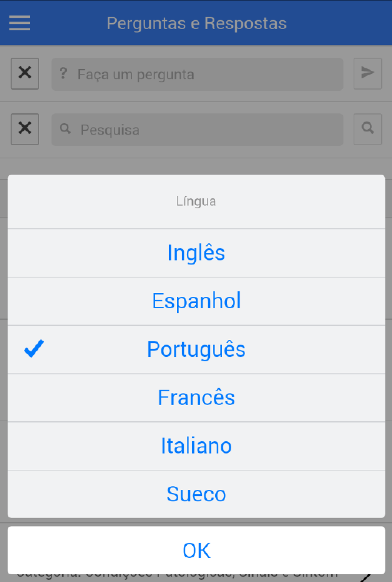Choose Sueco as the language

(196, 494)
